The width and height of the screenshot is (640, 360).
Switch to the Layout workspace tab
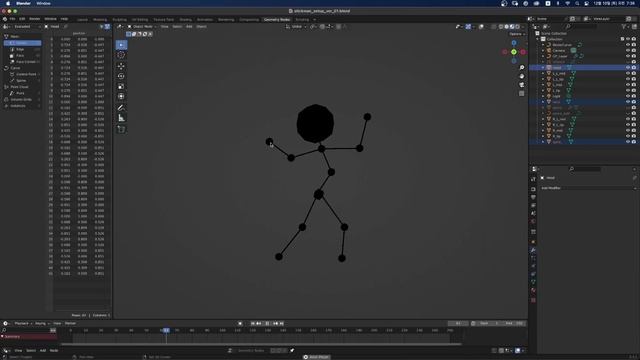(82, 19)
